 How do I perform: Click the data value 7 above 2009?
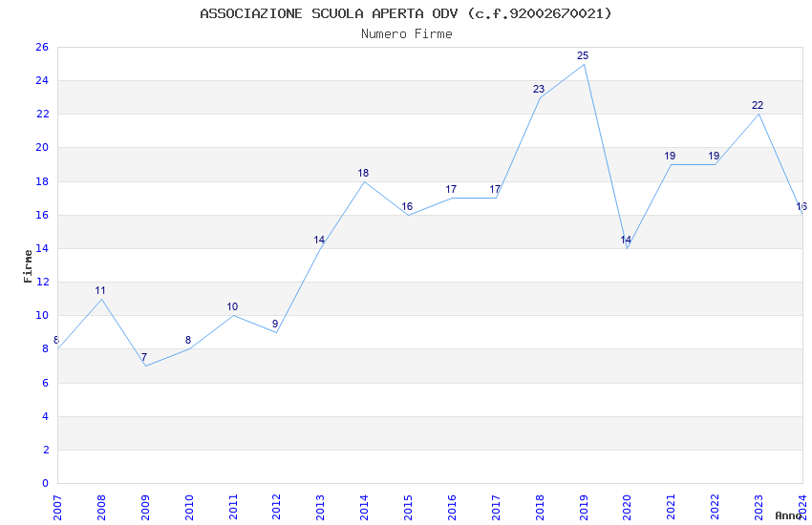(144, 357)
